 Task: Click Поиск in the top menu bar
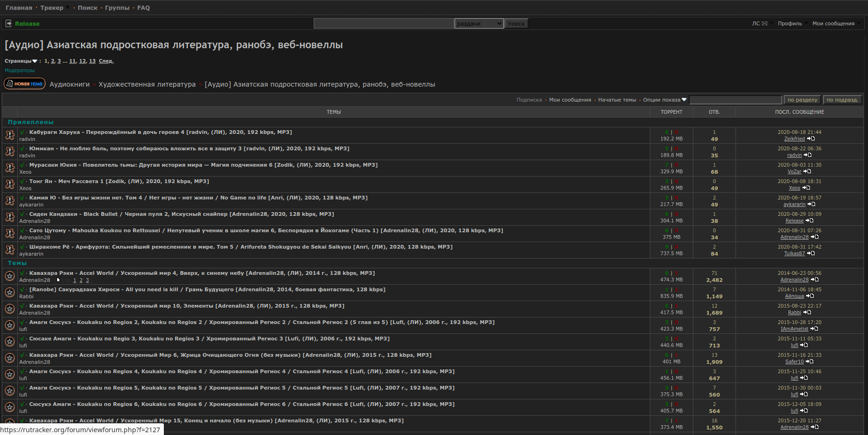click(88, 7)
